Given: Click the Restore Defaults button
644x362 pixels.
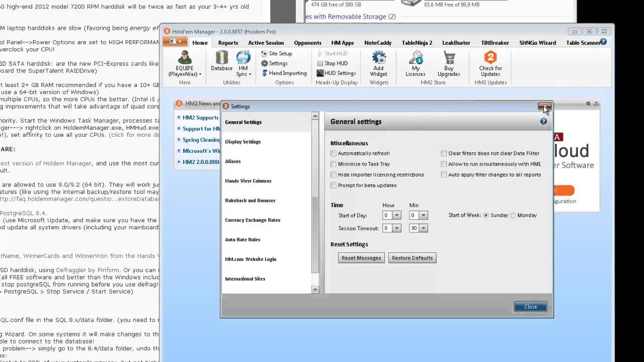Looking at the screenshot, I should [412, 258].
